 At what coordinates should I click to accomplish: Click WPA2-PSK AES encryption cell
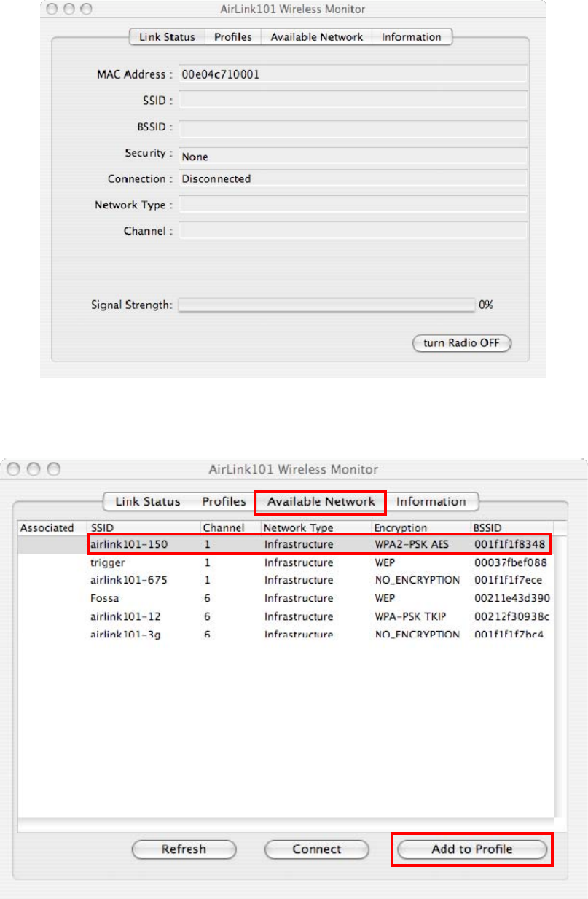412,544
